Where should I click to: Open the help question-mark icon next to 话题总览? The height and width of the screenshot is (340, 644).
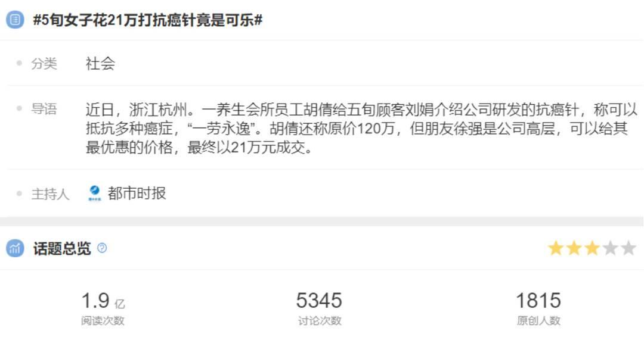click(102, 248)
